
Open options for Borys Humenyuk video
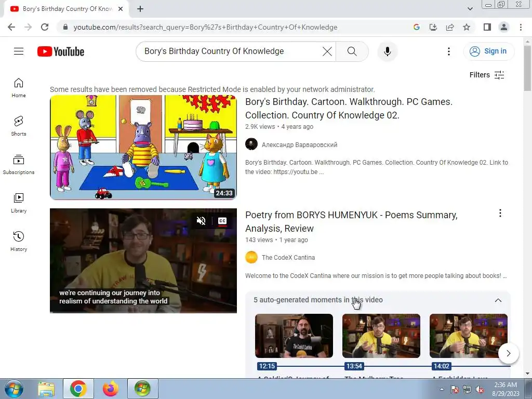(500, 213)
